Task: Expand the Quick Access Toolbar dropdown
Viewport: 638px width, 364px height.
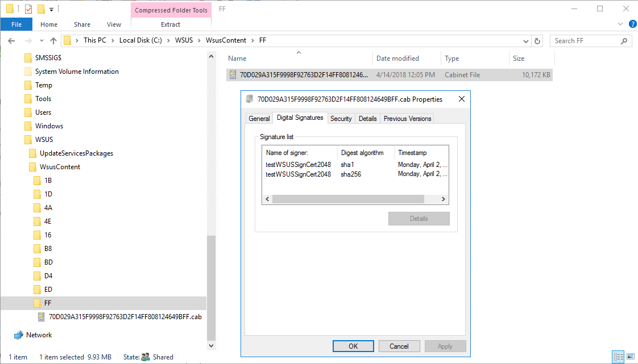Action: click(x=51, y=9)
